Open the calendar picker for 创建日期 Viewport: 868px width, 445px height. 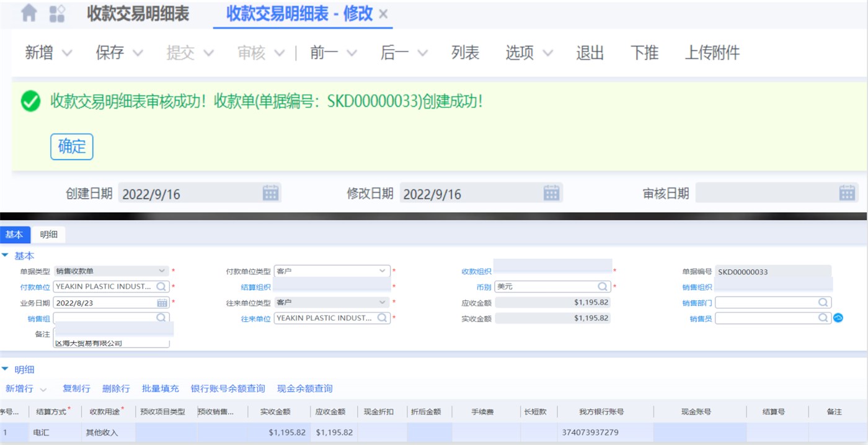coord(270,193)
